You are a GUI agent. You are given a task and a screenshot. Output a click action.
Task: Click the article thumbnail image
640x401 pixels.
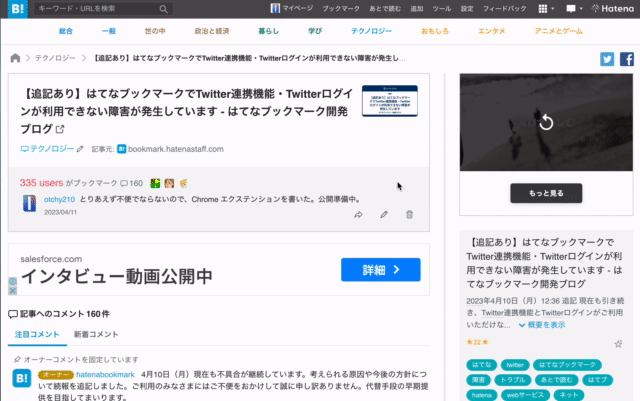pos(390,101)
